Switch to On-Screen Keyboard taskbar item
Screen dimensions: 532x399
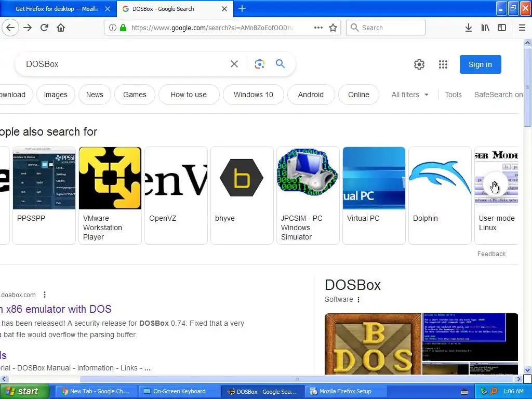(x=179, y=391)
